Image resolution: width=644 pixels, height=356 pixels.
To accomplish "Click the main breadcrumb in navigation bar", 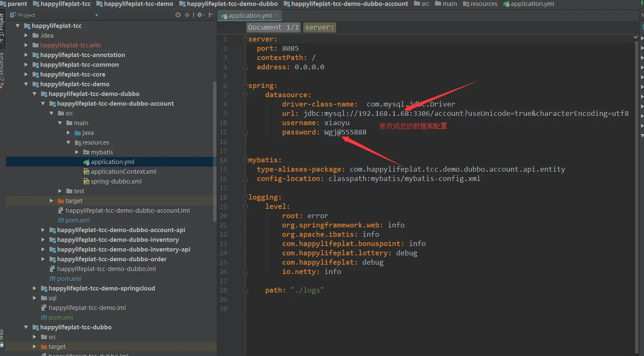I will click(446, 4).
